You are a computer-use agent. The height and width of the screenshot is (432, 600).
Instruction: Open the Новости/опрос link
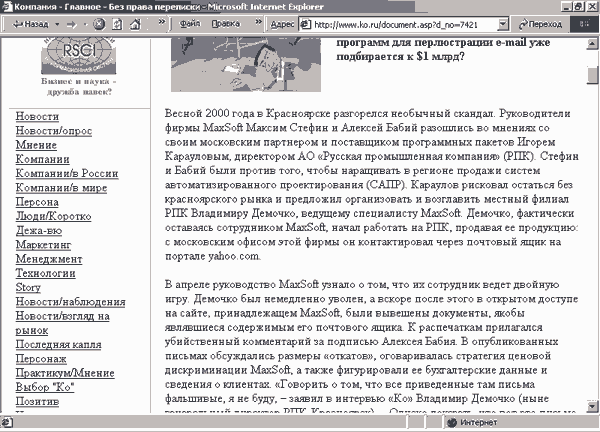tap(54, 131)
